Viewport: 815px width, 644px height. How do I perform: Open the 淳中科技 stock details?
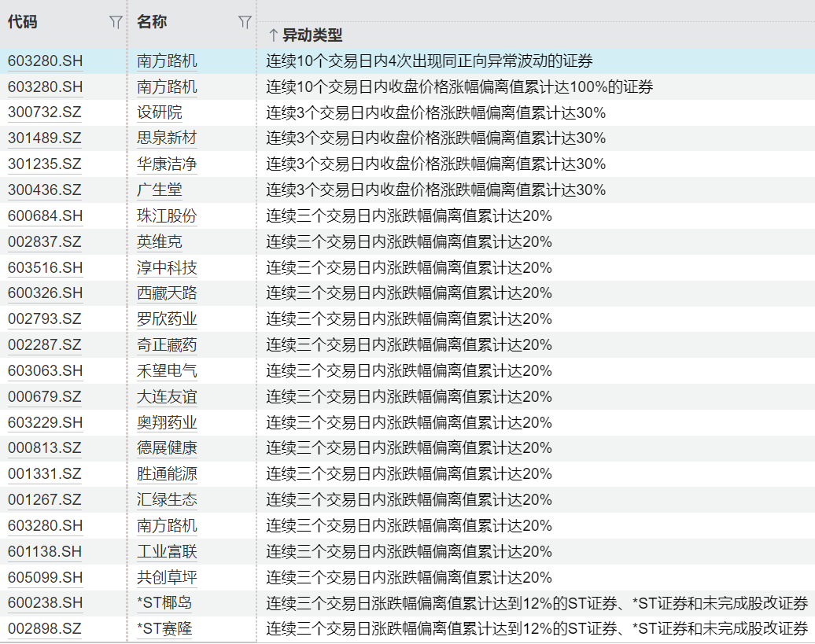[167, 268]
